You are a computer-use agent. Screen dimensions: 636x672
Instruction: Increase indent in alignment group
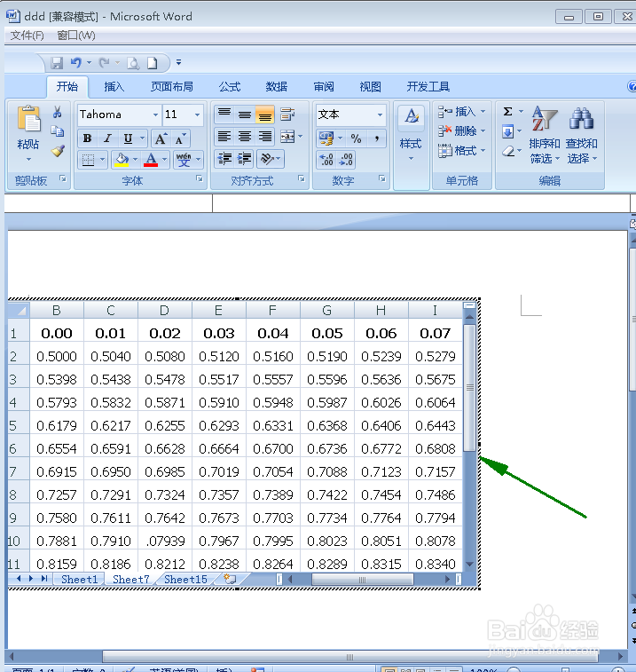245,159
